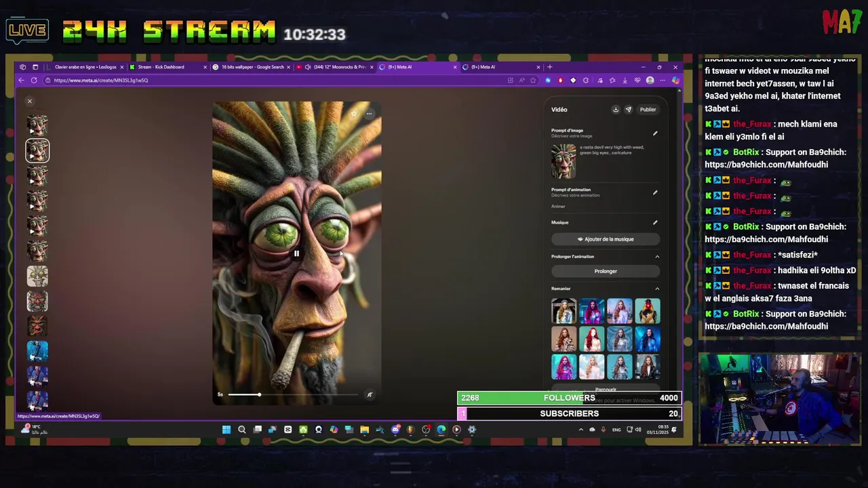Select the blue concert thumbnail in strip

37,351
